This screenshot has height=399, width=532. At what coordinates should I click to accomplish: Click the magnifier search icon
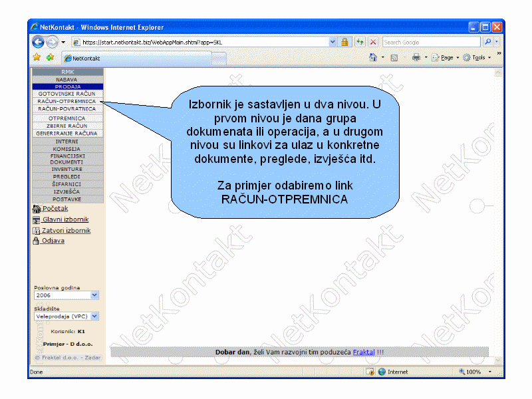487,42
